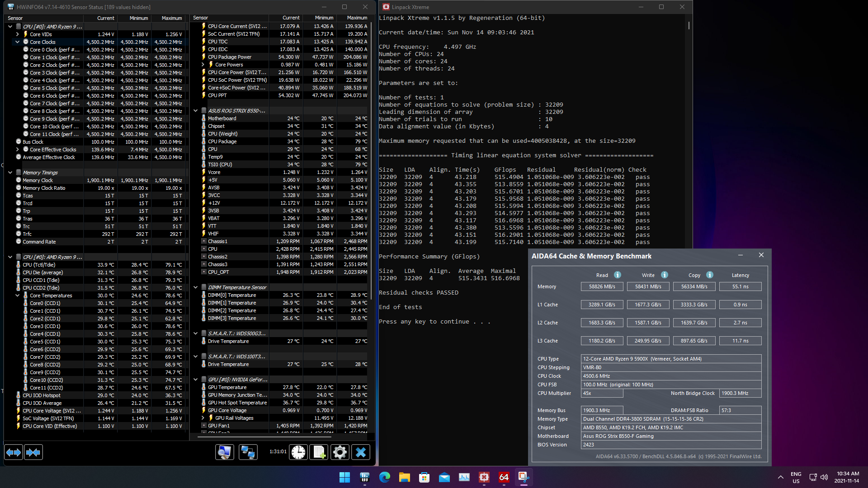Click the left panel Sensor column header
The image size is (868, 488).
[x=44, y=18]
